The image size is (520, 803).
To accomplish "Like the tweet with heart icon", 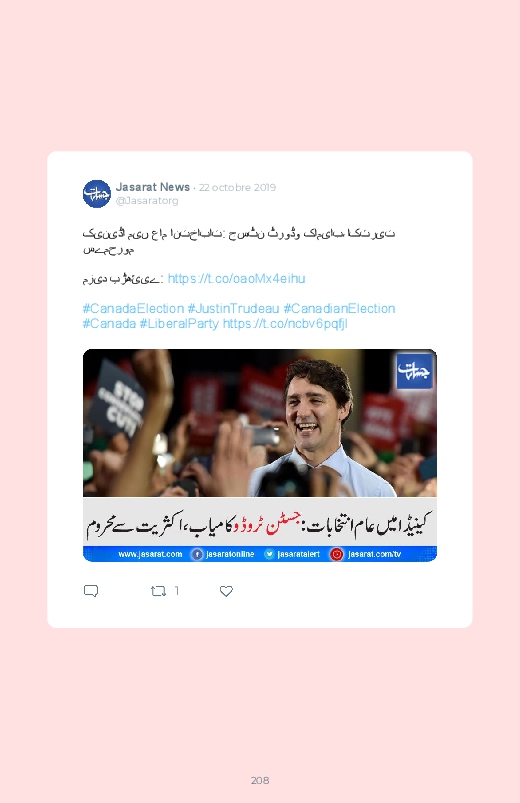I will [226, 591].
